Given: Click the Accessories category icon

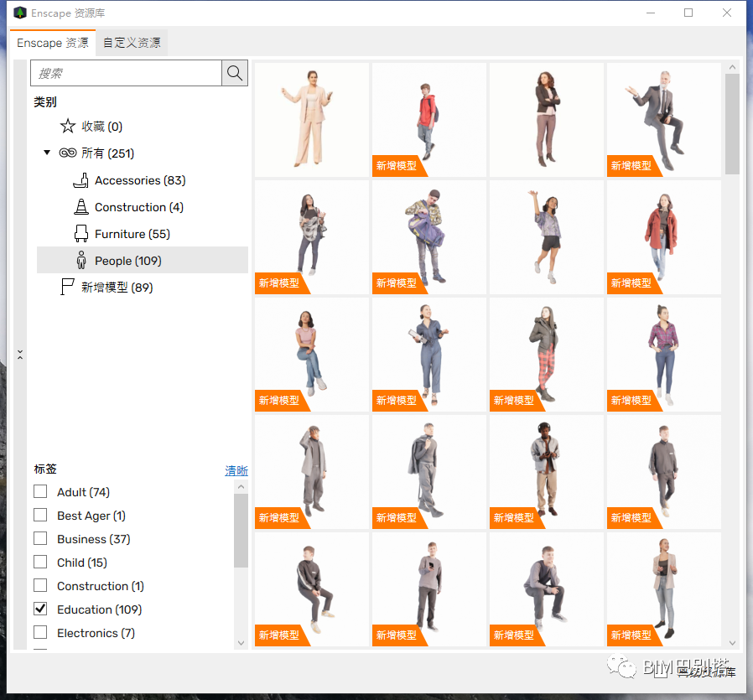Looking at the screenshot, I should (81, 180).
